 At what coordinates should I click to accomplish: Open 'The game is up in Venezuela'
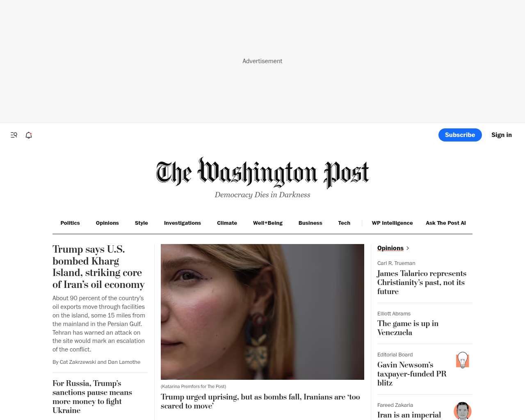click(x=408, y=328)
